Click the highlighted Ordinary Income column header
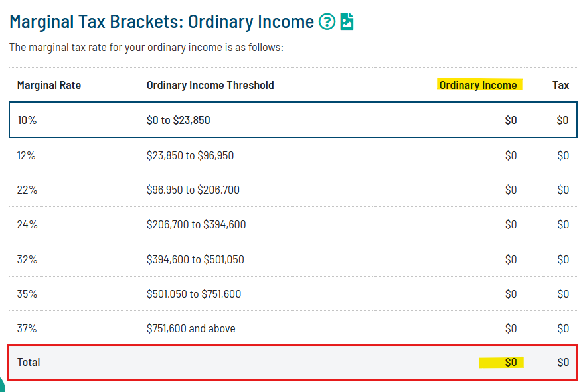 [x=479, y=85]
